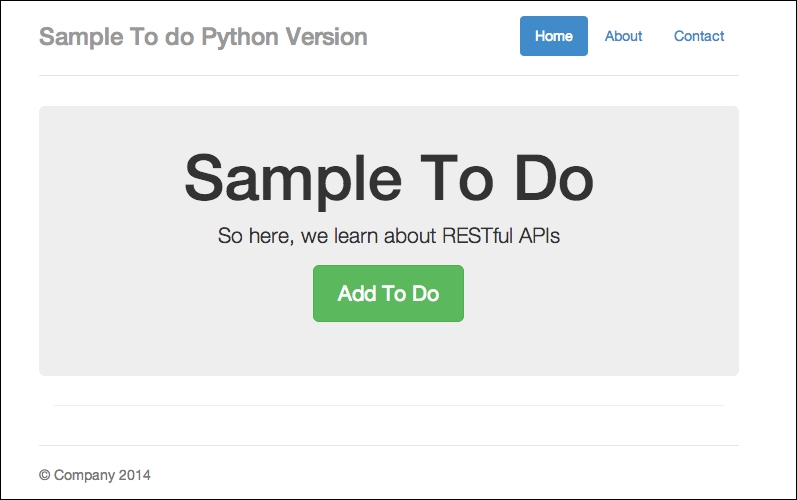Open the Contact link in navbar
Viewport: 797px width, 500px height.
(x=698, y=36)
